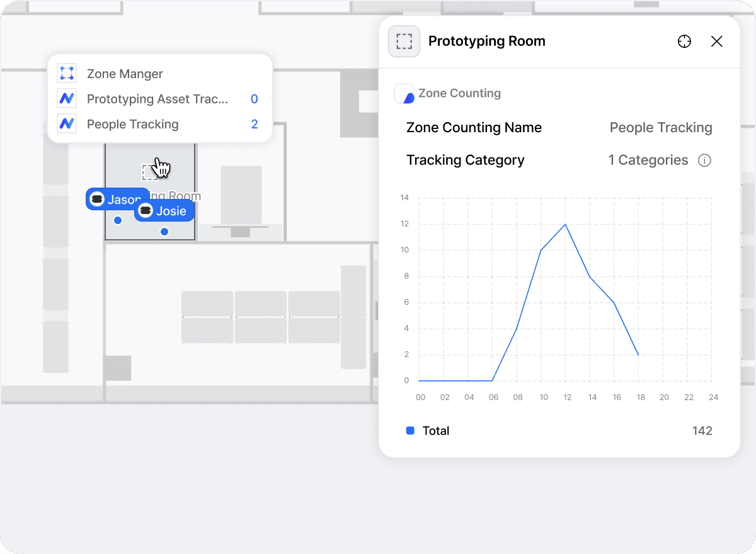Viewport: 756px width, 554px height.
Task: Open People Tracking entry in popup
Action: (x=133, y=124)
